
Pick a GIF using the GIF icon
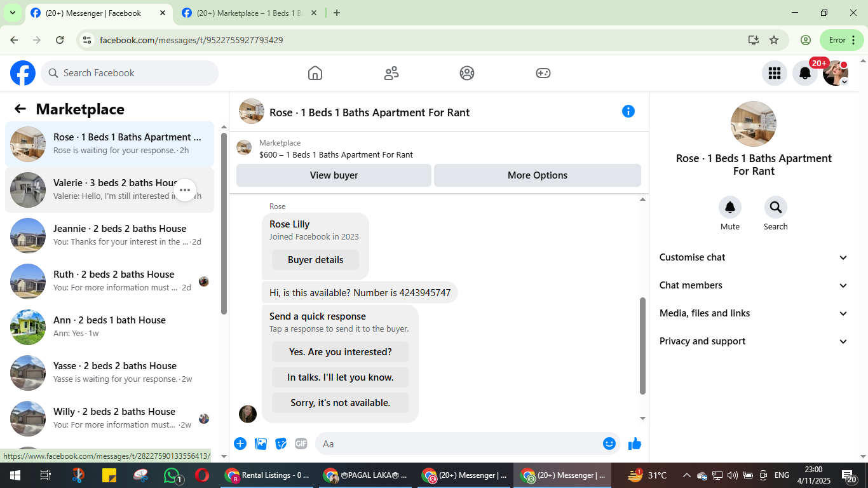coord(301,444)
